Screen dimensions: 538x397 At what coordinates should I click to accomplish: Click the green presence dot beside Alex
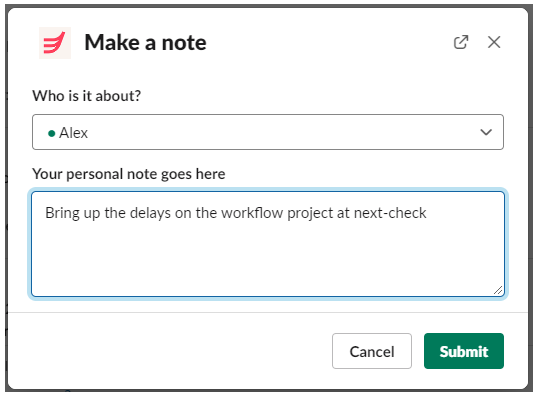(x=51, y=133)
